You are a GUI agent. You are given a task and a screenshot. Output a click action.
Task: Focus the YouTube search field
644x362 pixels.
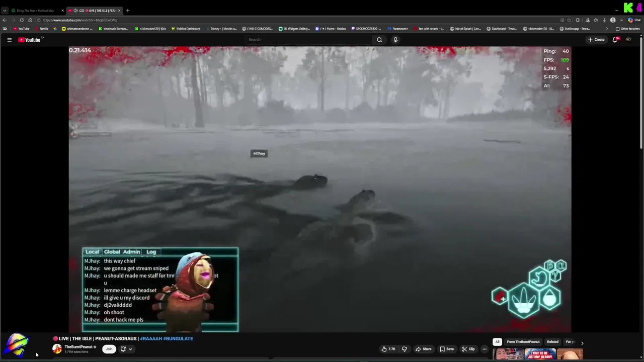tap(309, 40)
